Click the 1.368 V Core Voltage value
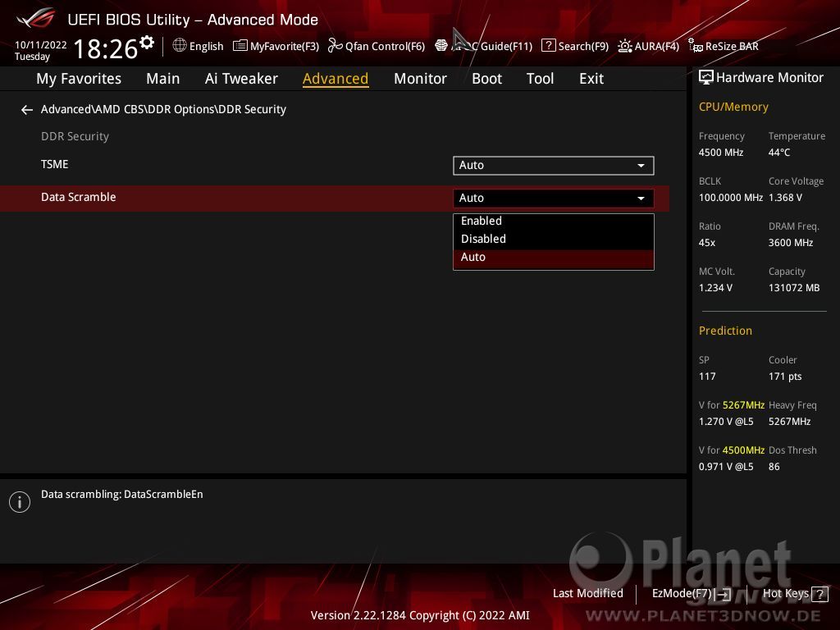Image resolution: width=840 pixels, height=630 pixels. 785,198
